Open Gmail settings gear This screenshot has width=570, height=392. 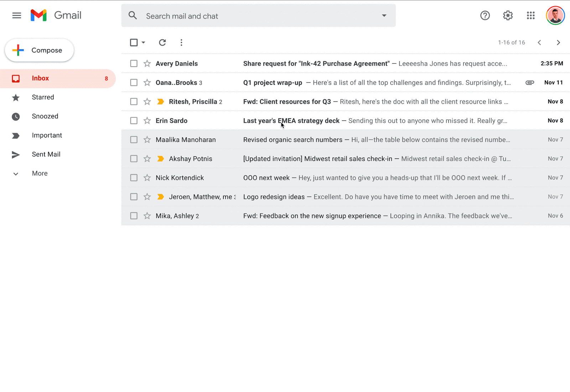507,15
